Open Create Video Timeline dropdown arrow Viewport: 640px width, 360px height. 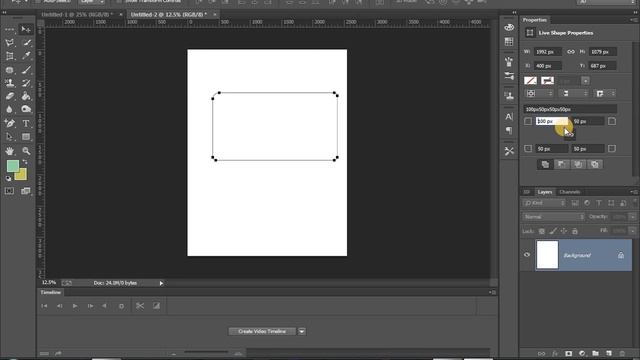(302, 331)
